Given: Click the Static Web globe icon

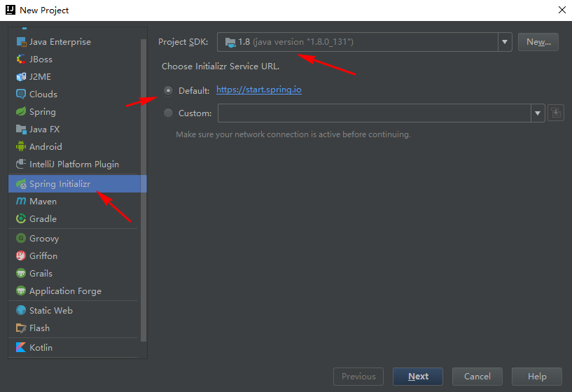Looking at the screenshot, I should pos(21,310).
